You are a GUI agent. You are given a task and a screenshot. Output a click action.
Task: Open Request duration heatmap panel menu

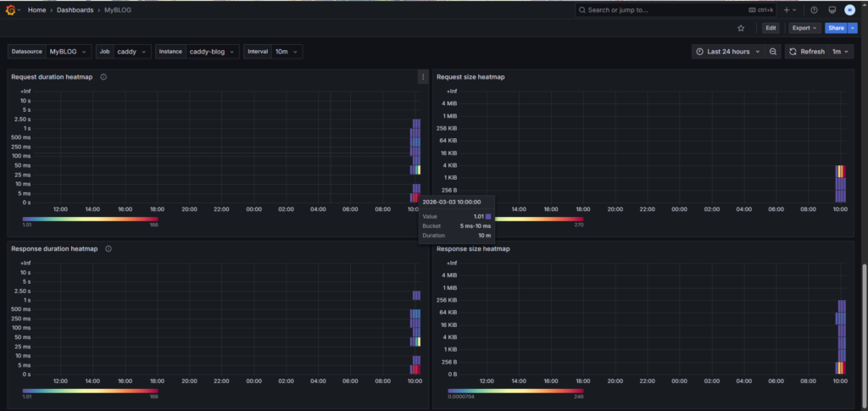(422, 77)
